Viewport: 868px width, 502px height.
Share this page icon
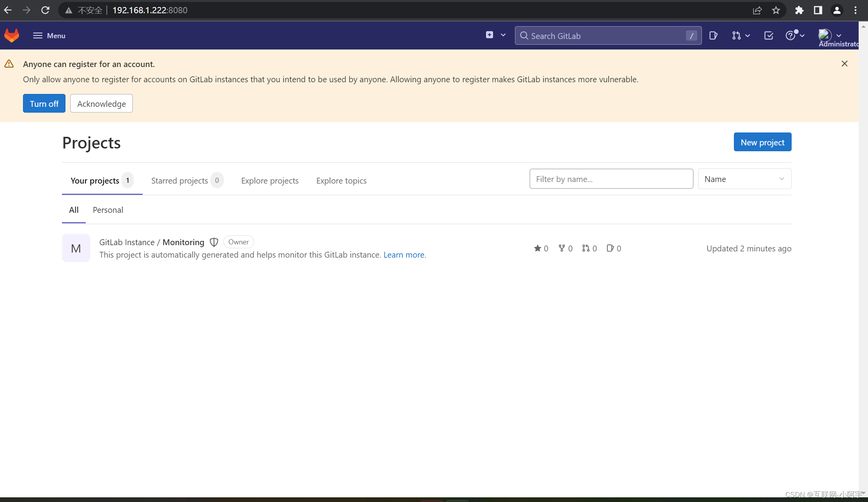757,11
